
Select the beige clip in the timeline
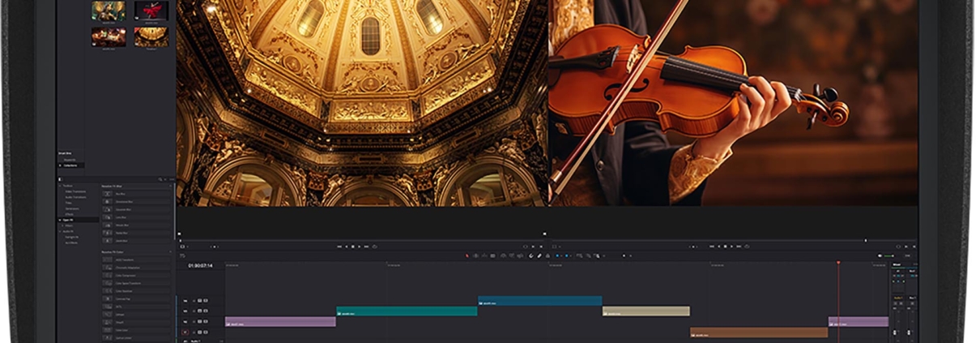646,311
